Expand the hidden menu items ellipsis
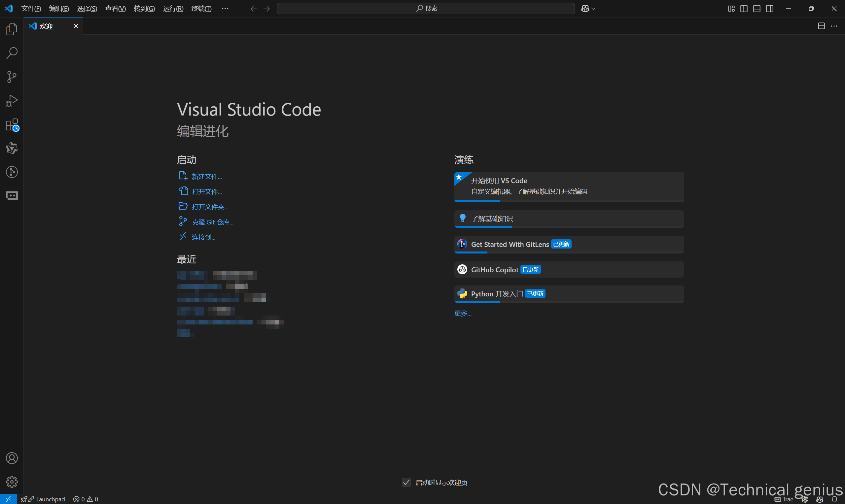Image resolution: width=845 pixels, height=504 pixels. [x=225, y=9]
